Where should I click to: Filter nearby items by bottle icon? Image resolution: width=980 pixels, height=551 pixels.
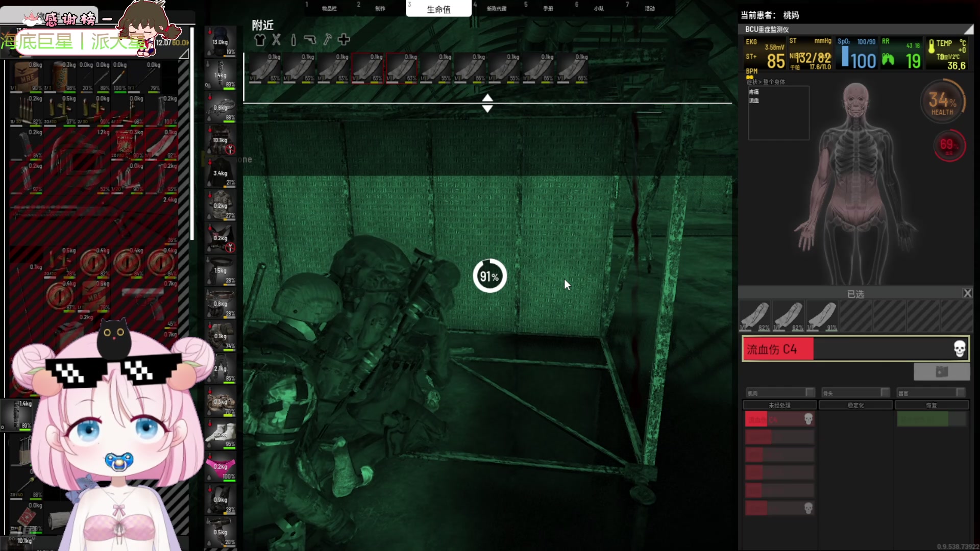(x=293, y=40)
